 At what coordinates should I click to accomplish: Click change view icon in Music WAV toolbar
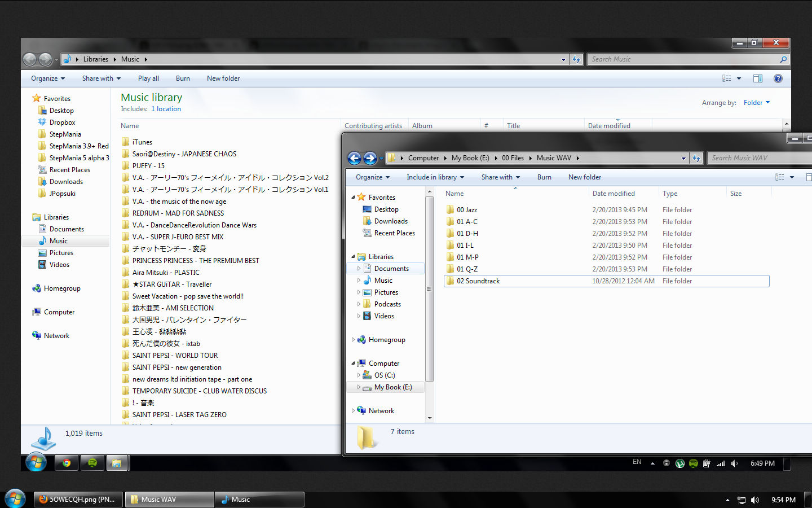780,177
